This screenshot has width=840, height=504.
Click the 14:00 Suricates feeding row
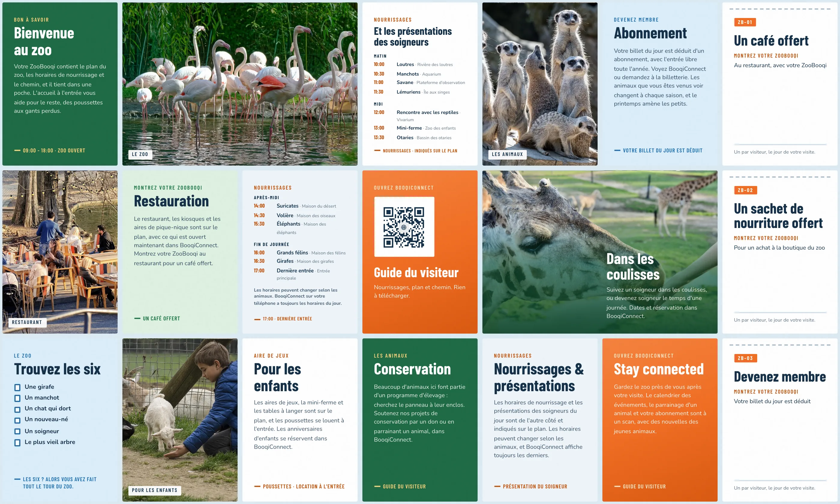point(300,206)
